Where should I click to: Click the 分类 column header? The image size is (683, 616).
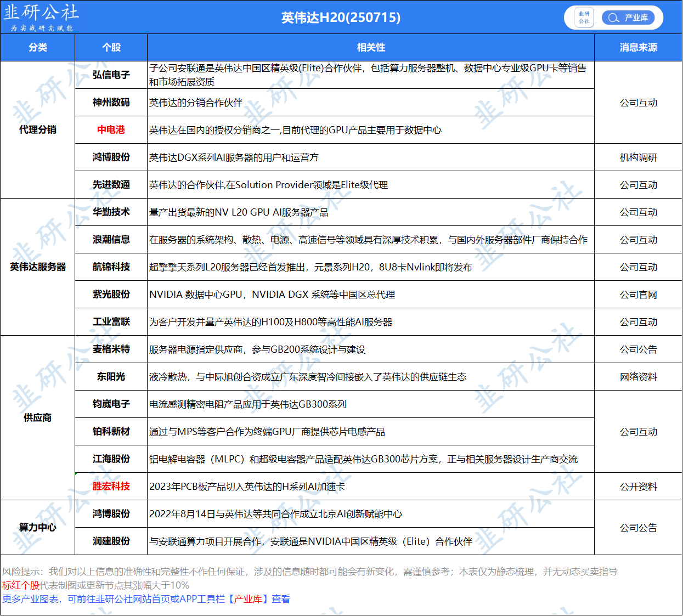point(37,48)
